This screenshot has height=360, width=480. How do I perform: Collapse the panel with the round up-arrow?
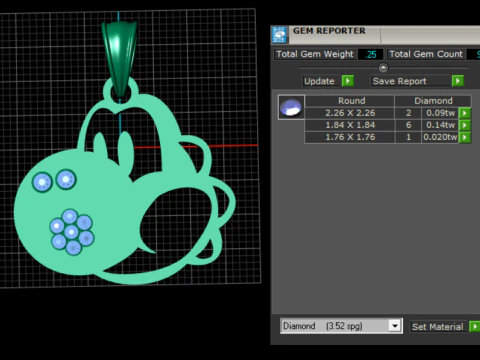[383, 68]
